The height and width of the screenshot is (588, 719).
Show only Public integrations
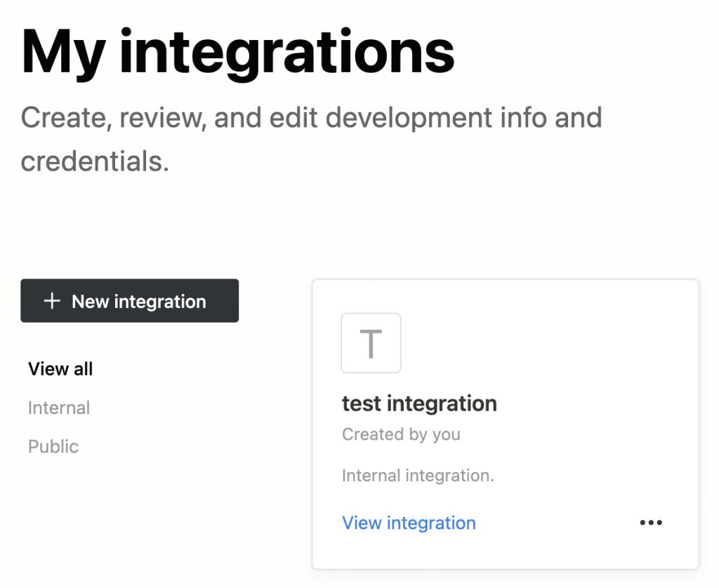[x=53, y=446]
